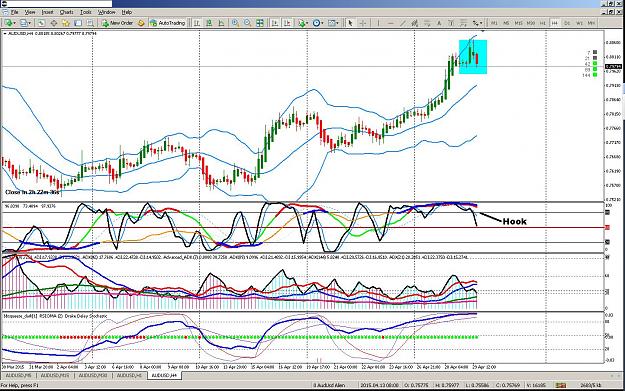This screenshot has height=391, width=625.
Task: Expand the Periods dropdown arrow
Action: coord(322,24)
